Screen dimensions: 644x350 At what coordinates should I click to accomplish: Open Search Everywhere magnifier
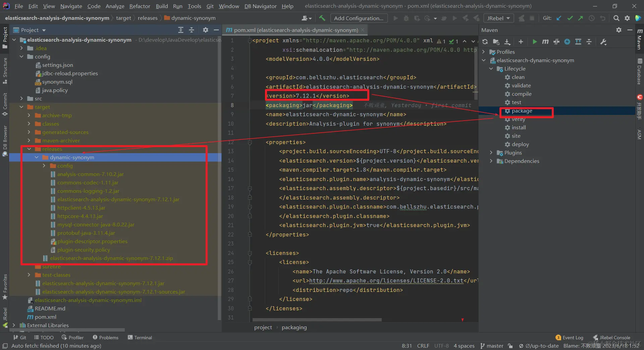(x=616, y=18)
